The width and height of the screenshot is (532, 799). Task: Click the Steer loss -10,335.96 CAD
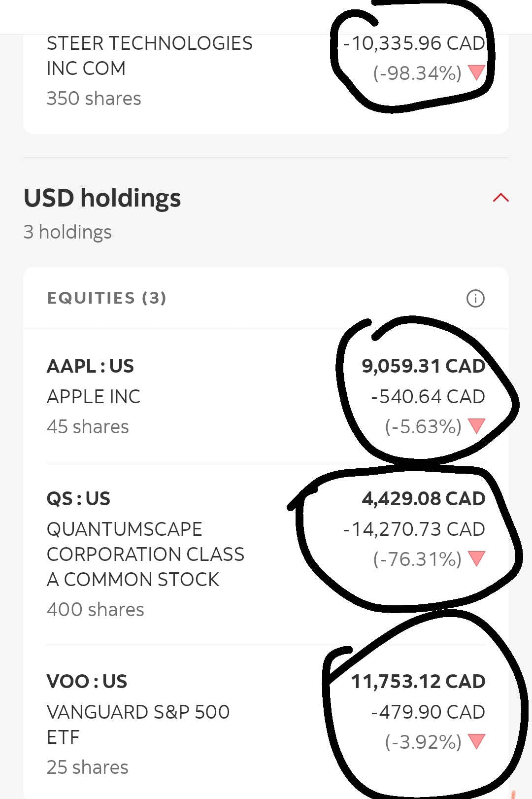click(414, 43)
